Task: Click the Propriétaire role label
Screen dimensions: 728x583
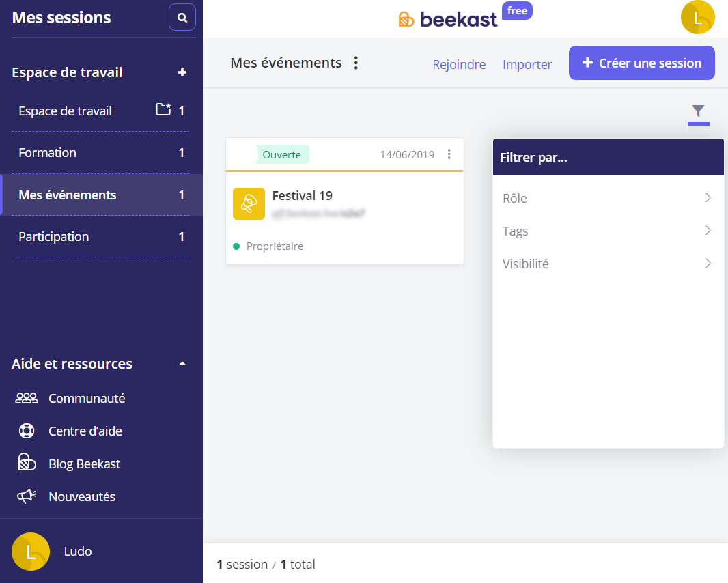Action: [x=275, y=246]
